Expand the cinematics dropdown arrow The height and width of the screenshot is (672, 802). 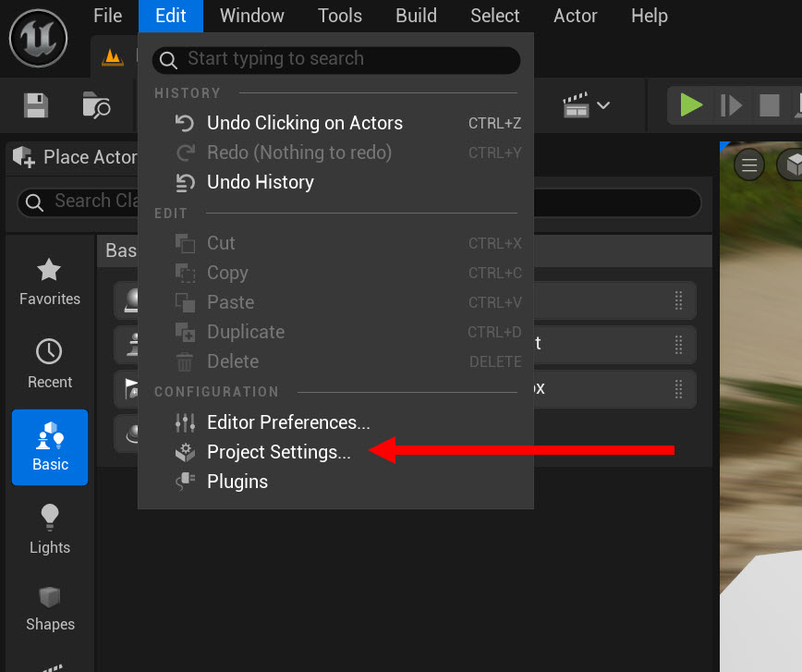click(x=603, y=105)
